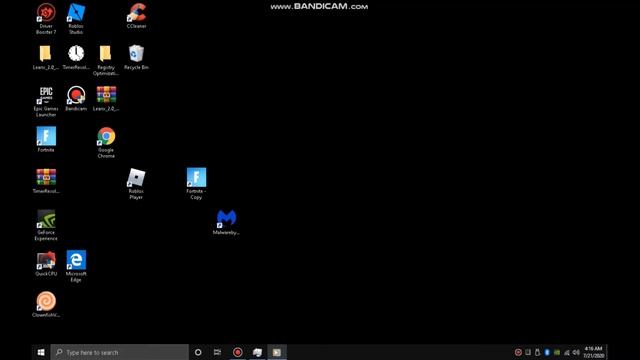Launch the Fortnite desktop shortcut
Image resolution: width=640 pixels, height=360 pixels.
click(46, 140)
